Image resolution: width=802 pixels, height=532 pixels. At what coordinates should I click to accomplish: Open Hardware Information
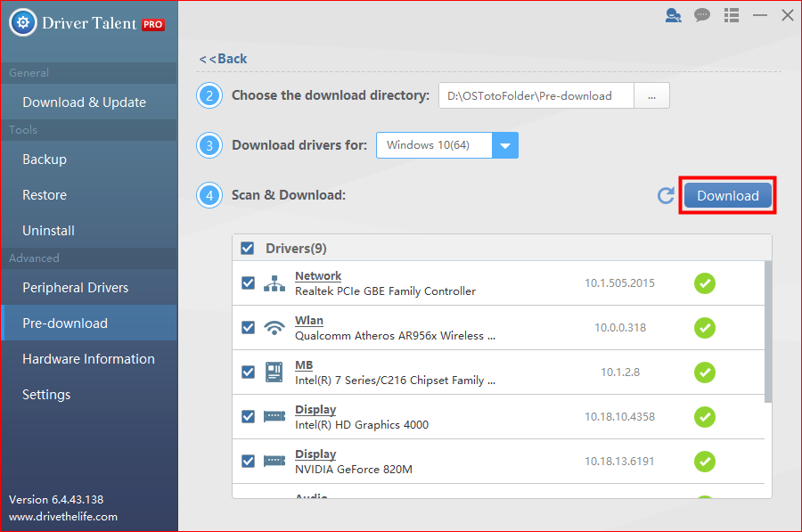click(x=88, y=359)
